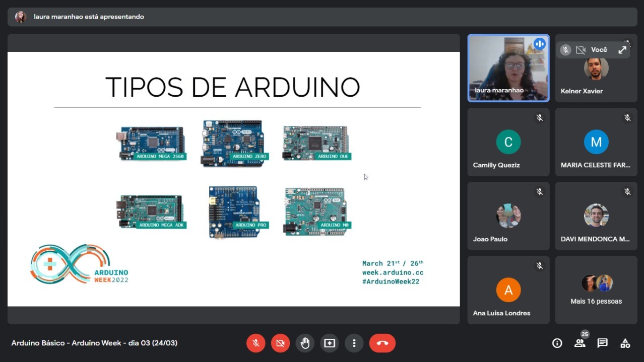The height and width of the screenshot is (362, 644).
Task: Expand your self-view tile with the arrows icon
Action: click(x=622, y=50)
